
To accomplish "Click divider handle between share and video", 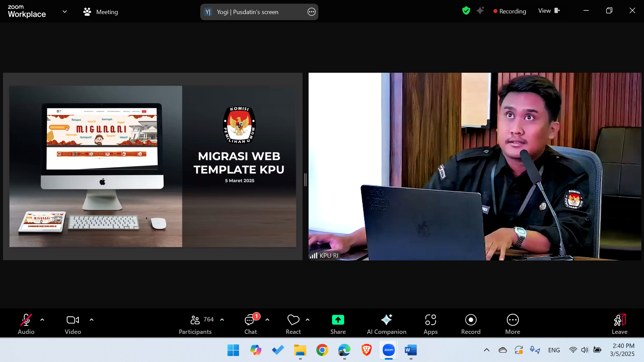I will (x=305, y=180).
